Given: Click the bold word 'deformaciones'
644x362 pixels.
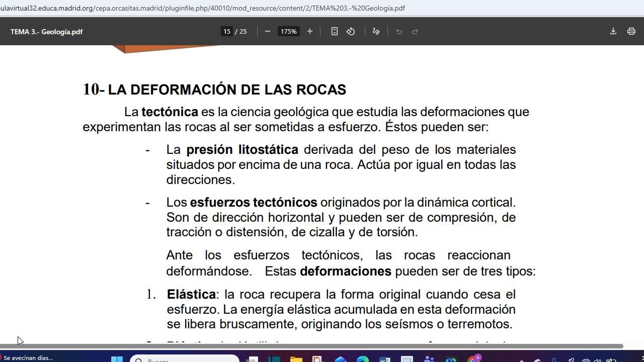Looking at the screenshot, I should point(346,271).
